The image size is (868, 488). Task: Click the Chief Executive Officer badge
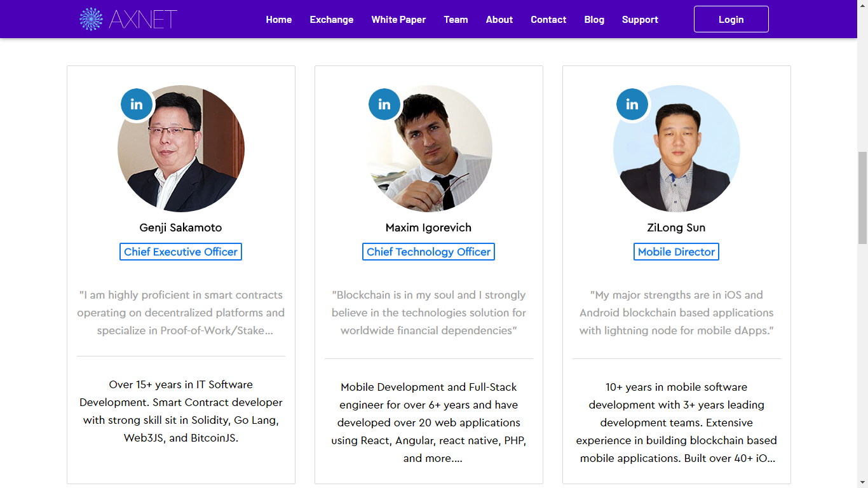pyautogui.click(x=181, y=252)
